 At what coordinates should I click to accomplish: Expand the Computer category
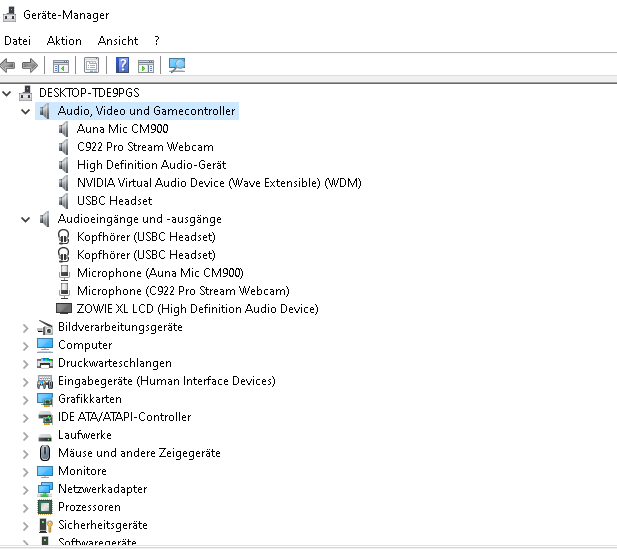tap(26, 346)
